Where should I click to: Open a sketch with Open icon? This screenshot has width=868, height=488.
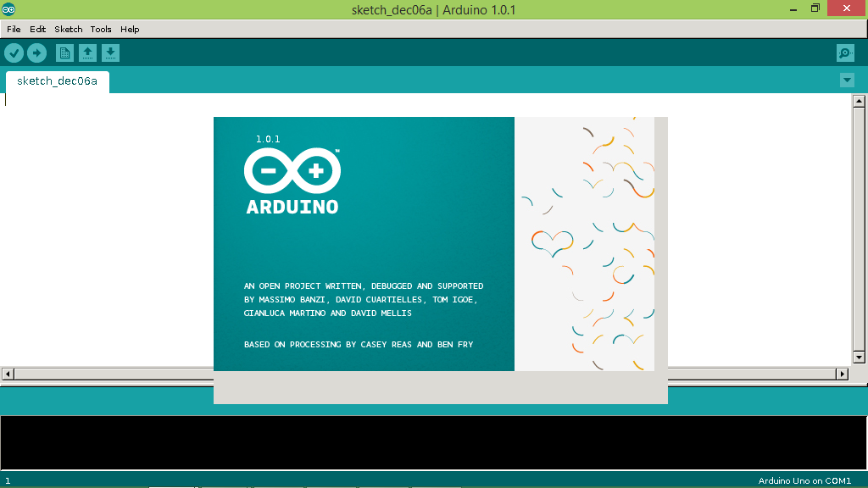pos(87,53)
